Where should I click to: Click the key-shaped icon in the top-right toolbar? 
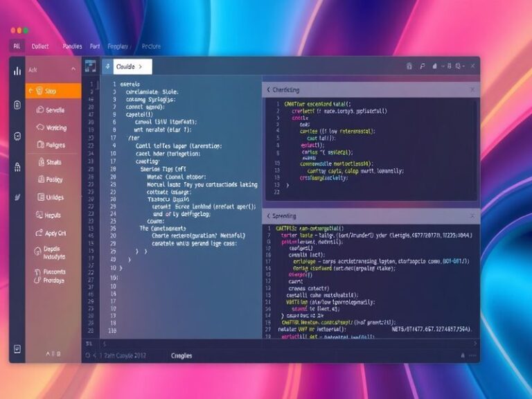[x=423, y=66]
